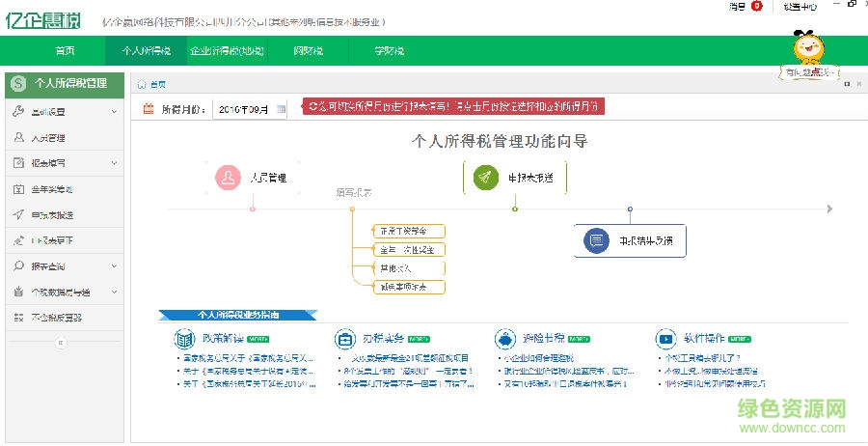
Task: Click the pink timeline node under 人员管理
Action: 253,209
